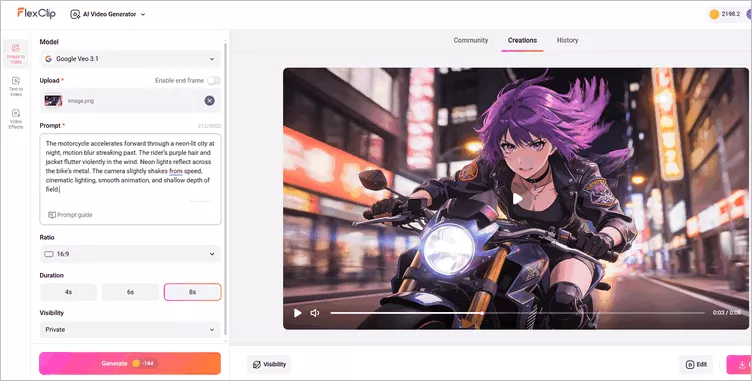Click the Visibility button below the video
The height and width of the screenshot is (381, 752).
[x=269, y=364]
